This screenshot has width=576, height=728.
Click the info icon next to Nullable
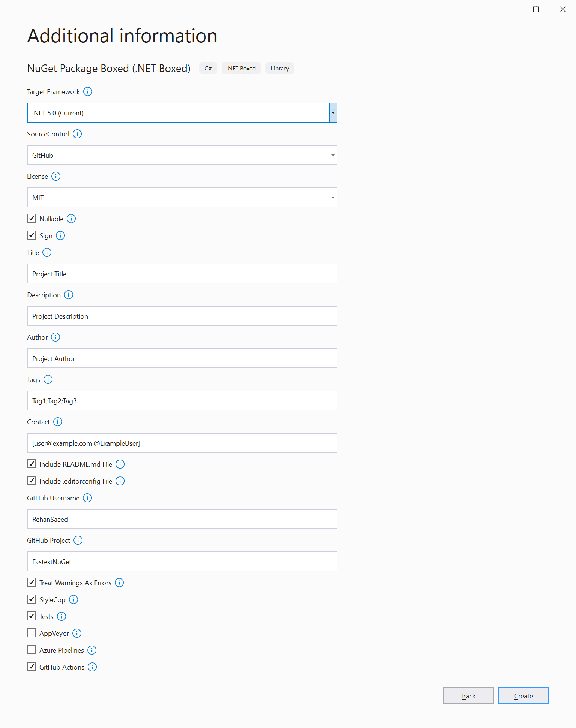[71, 219]
